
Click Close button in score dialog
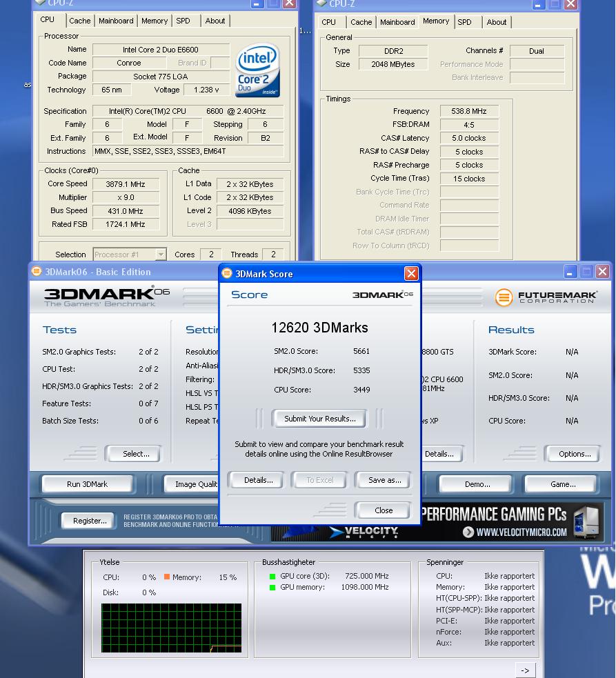click(384, 510)
